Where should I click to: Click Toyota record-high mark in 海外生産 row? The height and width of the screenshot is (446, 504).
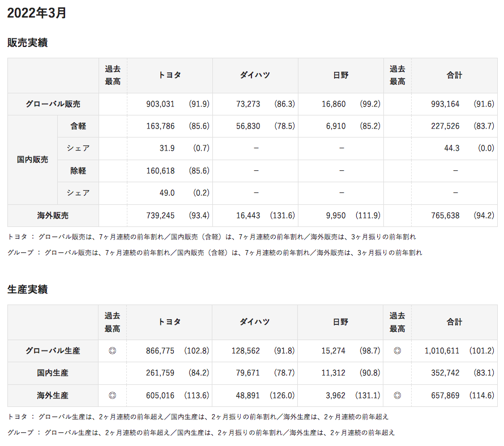(112, 396)
